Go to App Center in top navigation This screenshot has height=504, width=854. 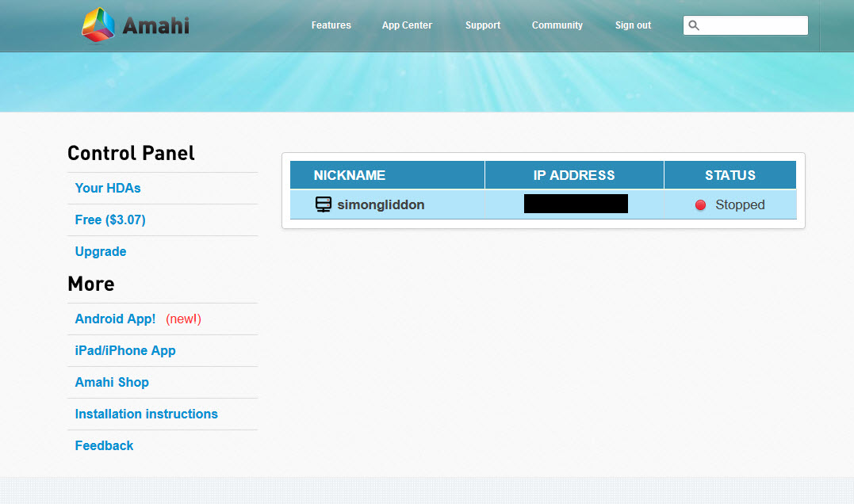coord(407,25)
